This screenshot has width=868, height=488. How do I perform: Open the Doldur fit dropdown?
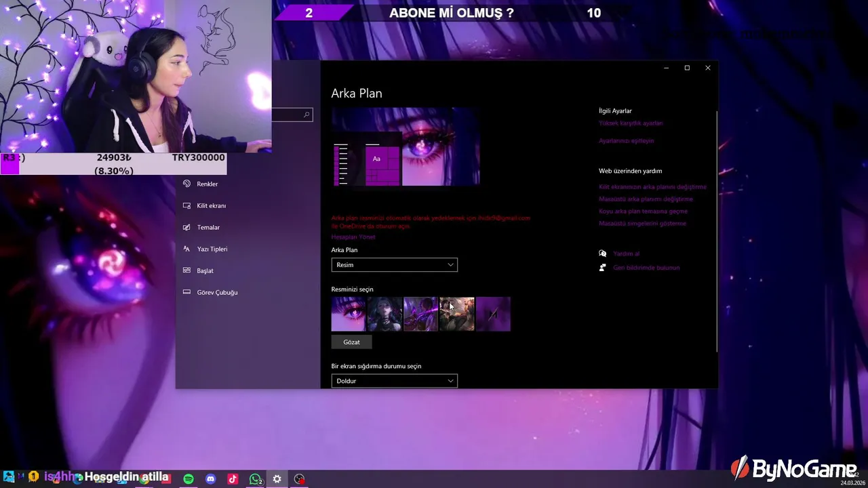(x=395, y=381)
